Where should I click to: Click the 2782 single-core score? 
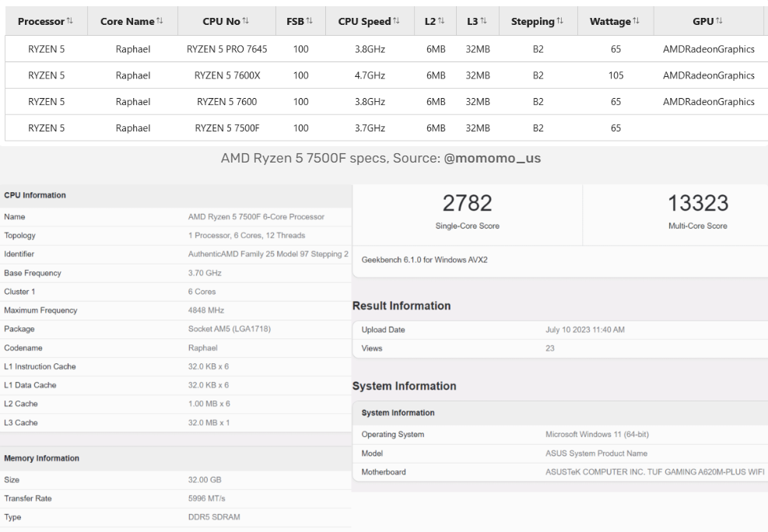468,203
